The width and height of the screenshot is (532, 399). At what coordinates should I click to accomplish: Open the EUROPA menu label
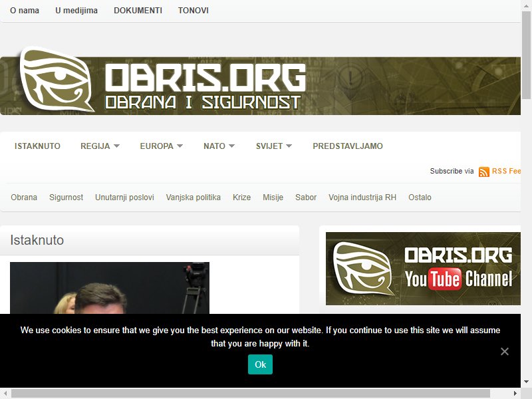(x=157, y=146)
